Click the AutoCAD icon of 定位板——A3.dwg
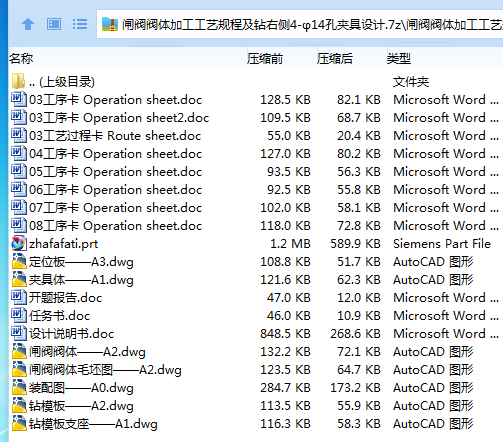Image resolution: width=503 pixels, height=442 pixels. coord(19,262)
